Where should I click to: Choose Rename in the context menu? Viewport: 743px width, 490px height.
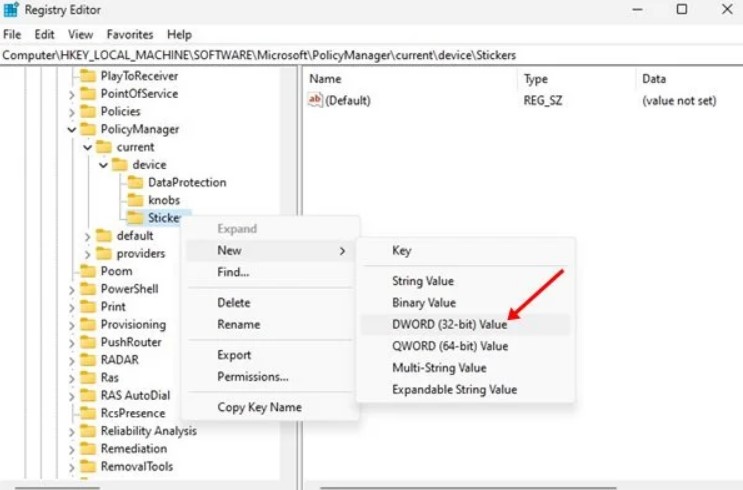point(270,325)
